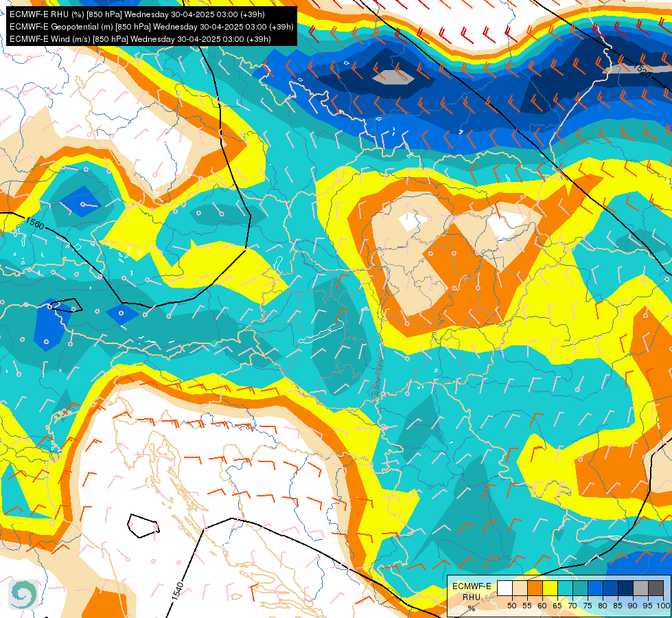Click the legend value 100
This screenshot has height=618, width=672.
click(664, 606)
